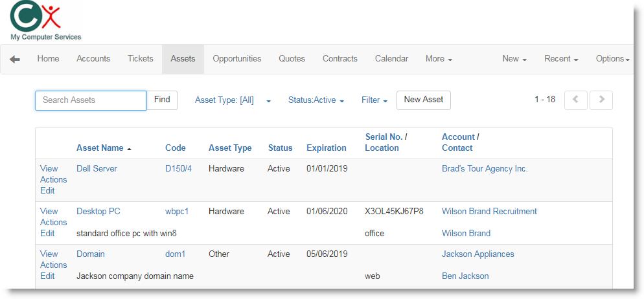The image size is (644, 299).
Task: Click the back arrow icon in navbar
Action: [x=15, y=59]
